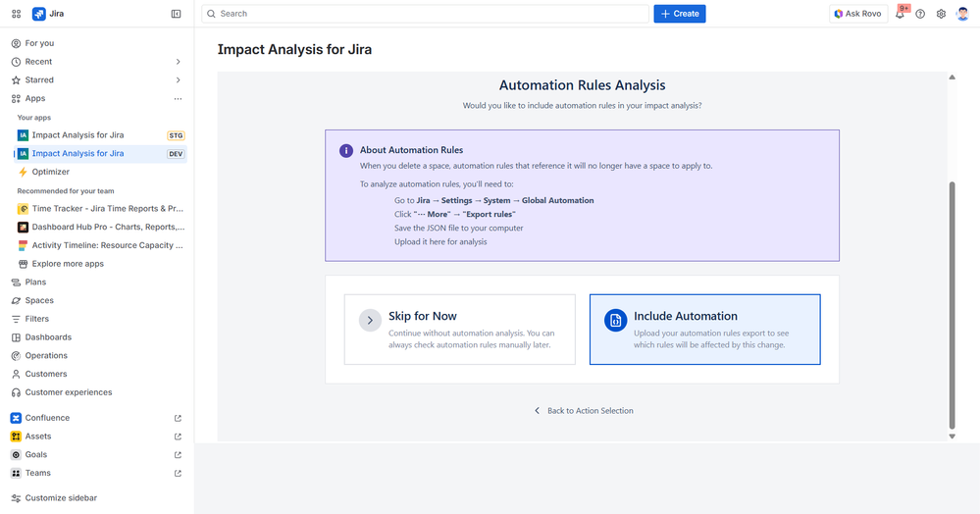The width and height of the screenshot is (980, 514).
Task: Open the settings gear icon
Action: point(941,14)
